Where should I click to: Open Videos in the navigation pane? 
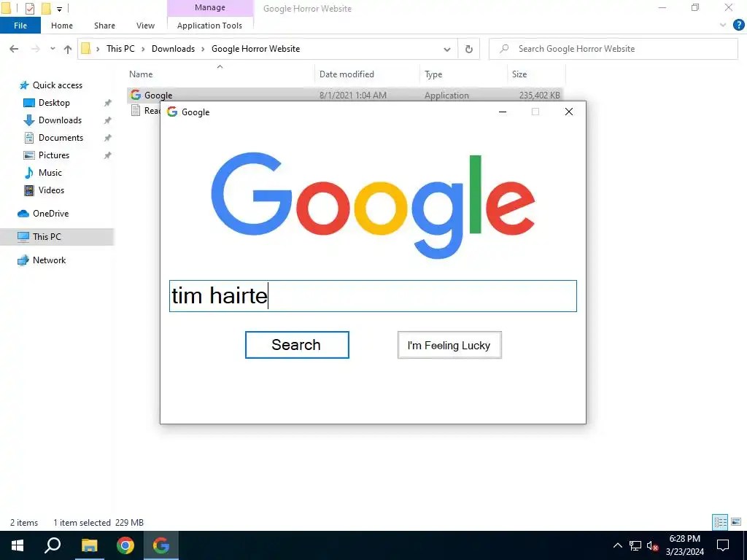51,190
